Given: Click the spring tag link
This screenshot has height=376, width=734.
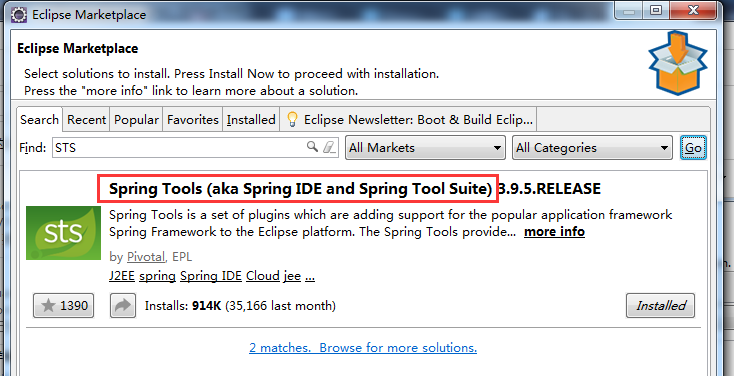Looking at the screenshot, I should coord(157,276).
